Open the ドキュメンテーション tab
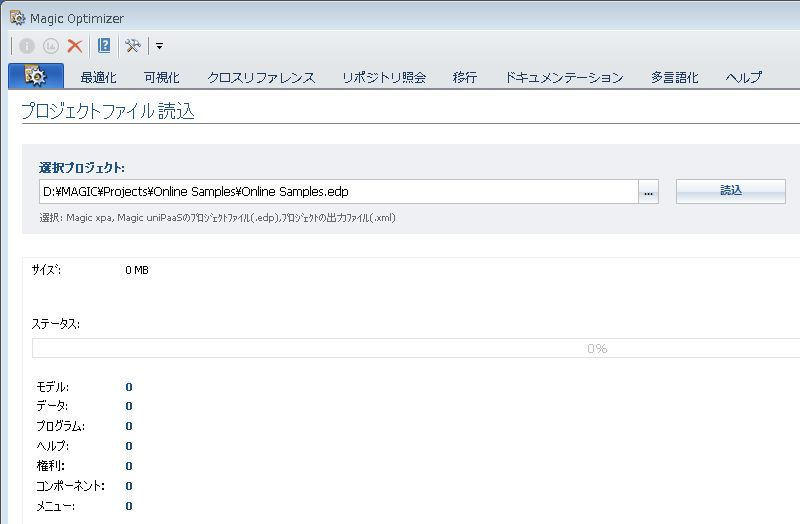Viewport: 800px width, 524px height. 564,77
